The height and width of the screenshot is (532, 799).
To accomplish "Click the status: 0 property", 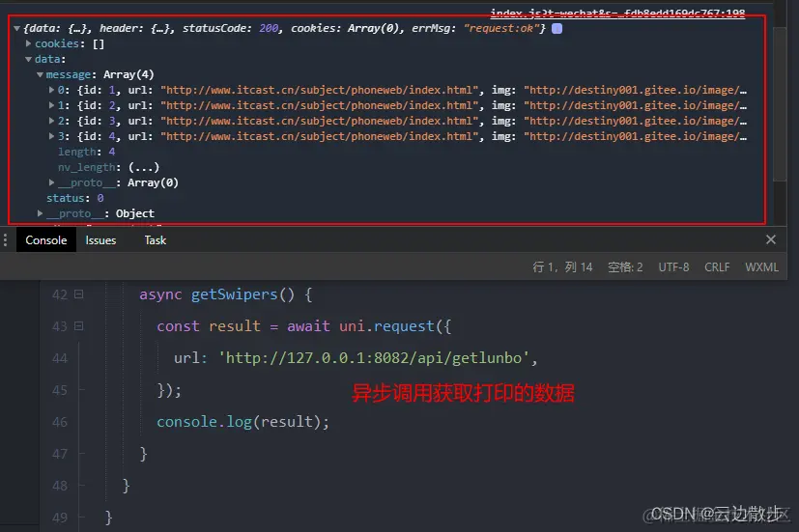I will 75,198.
